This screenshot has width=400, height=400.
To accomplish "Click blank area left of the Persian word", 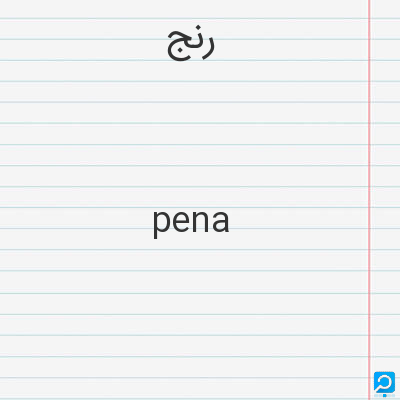I will pyautogui.click(x=83, y=43).
